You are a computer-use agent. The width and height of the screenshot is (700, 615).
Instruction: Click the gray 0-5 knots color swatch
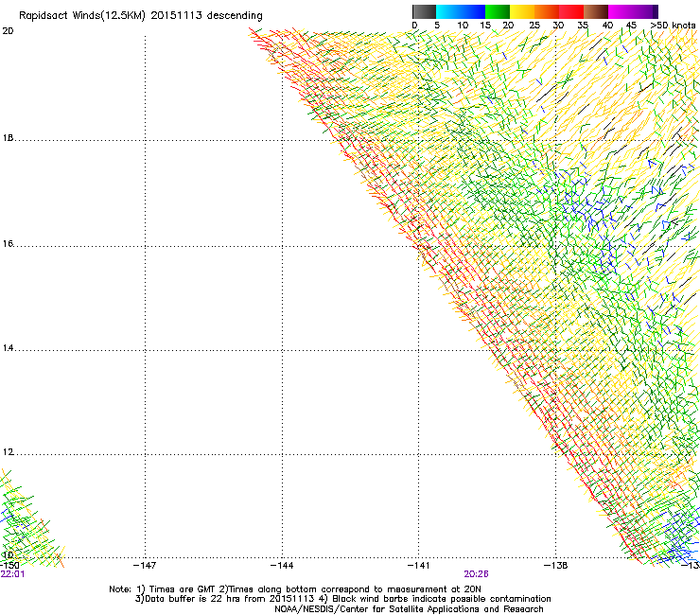(x=424, y=11)
